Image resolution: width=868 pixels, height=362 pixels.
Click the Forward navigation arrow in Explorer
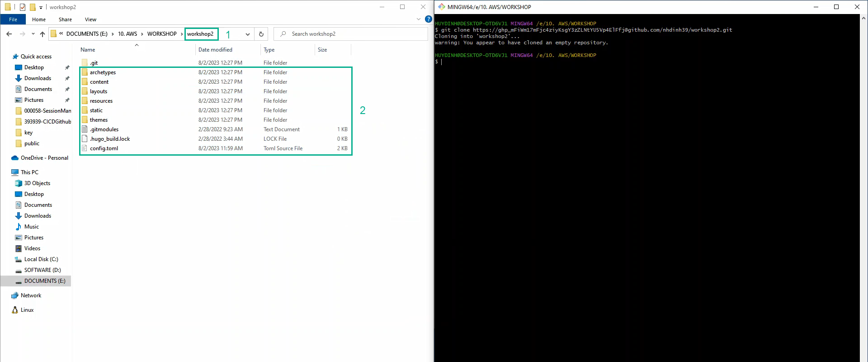[x=22, y=34]
